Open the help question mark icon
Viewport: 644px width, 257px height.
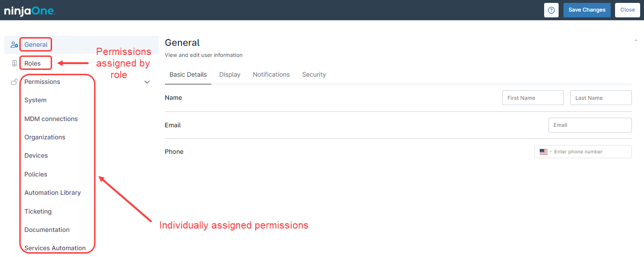click(551, 10)
